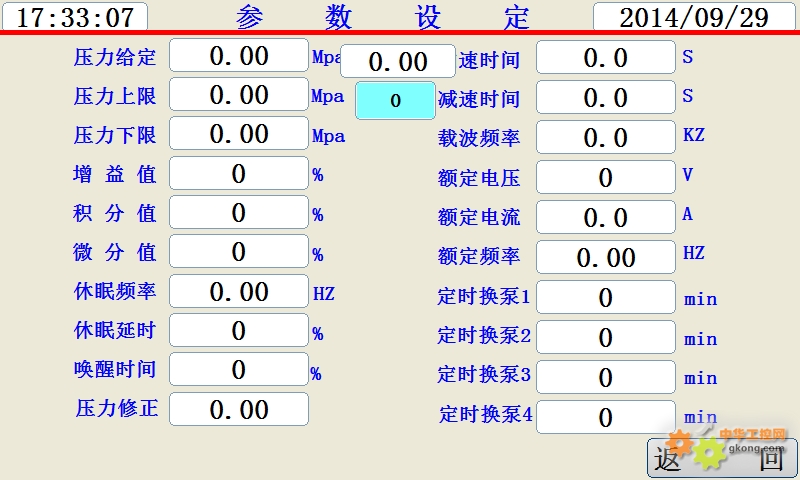800x480 pixels.
Task: Edit the 定时换泵3 minutes field
Action: (605, 377)
